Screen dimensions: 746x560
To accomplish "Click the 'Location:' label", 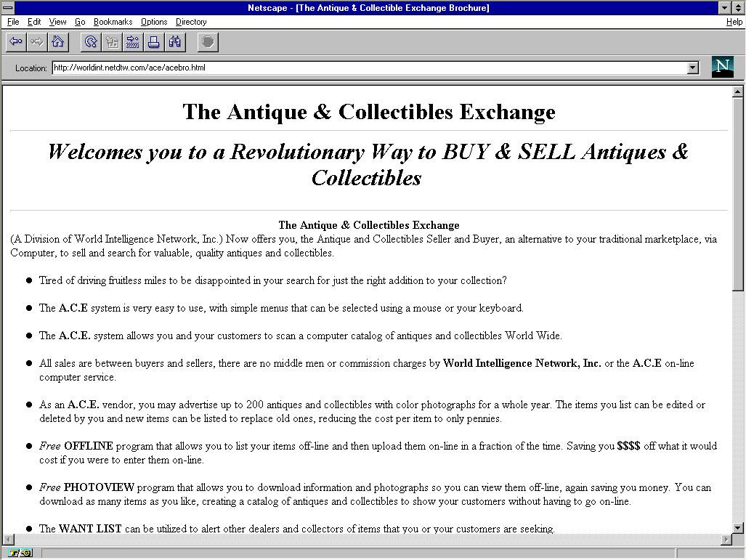I will [31, 68].
